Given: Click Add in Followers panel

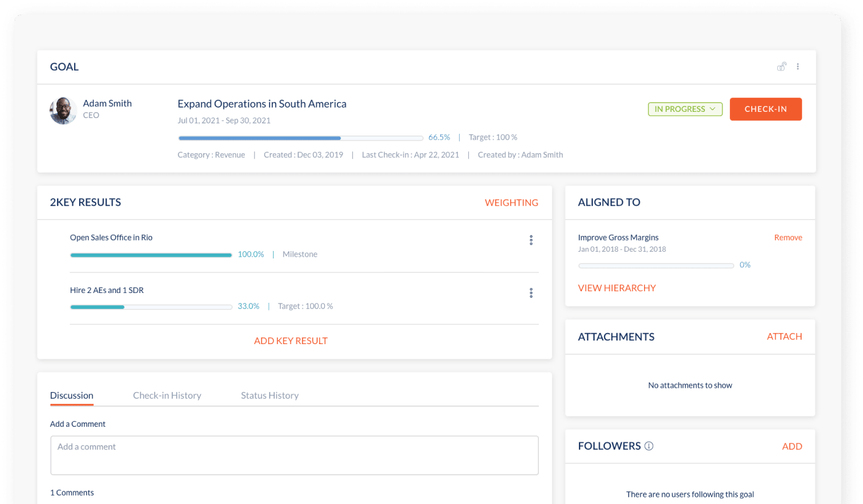Looking at the screenshot, I should point(792,446).
